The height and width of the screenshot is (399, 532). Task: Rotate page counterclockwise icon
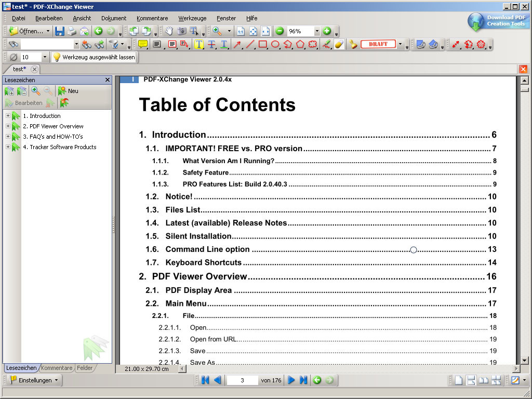(134, 31)
